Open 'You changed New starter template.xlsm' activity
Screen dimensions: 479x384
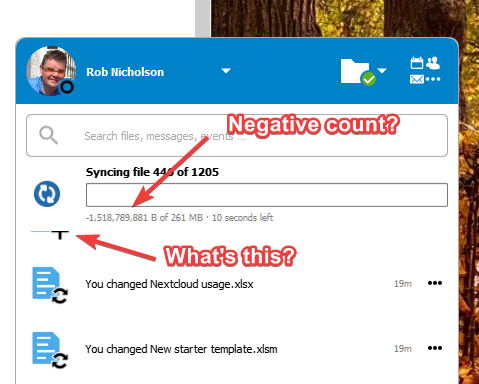click(x=237, y=349)
